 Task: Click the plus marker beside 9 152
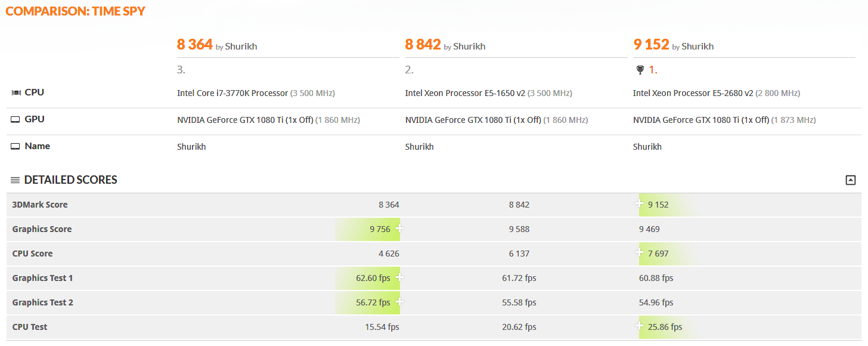click(x=640, y=204)
